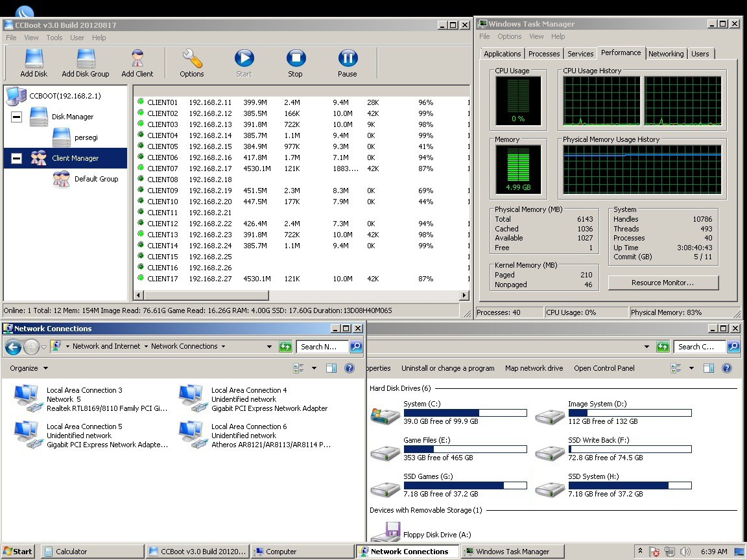Select SSD System (H:) drive
This screenshot has height=560, width=747.
tap(613, 485)
